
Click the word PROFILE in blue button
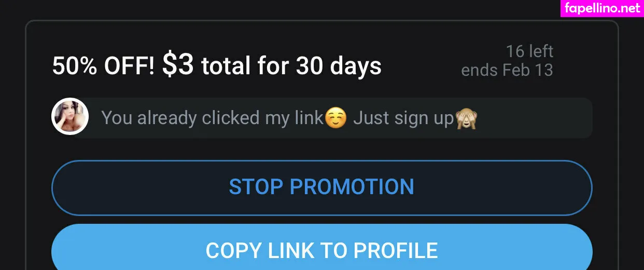pyautogui.click(x=395, y=250)
